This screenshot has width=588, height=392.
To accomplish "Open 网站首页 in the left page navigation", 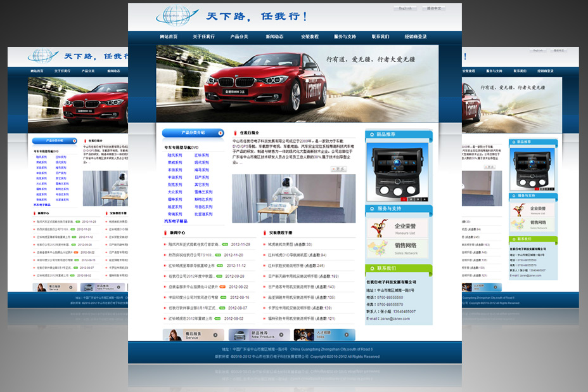I will [x=37, y=71].
